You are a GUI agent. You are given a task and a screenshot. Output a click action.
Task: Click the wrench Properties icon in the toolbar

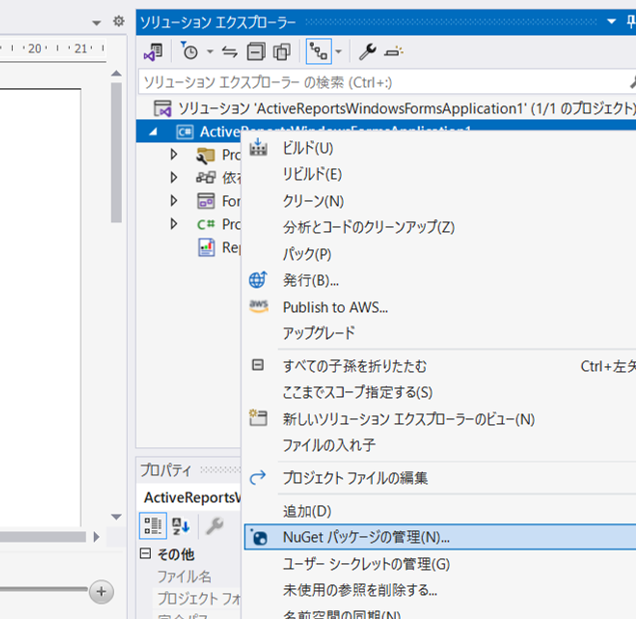pyautogui.click(x=367, y=52)
